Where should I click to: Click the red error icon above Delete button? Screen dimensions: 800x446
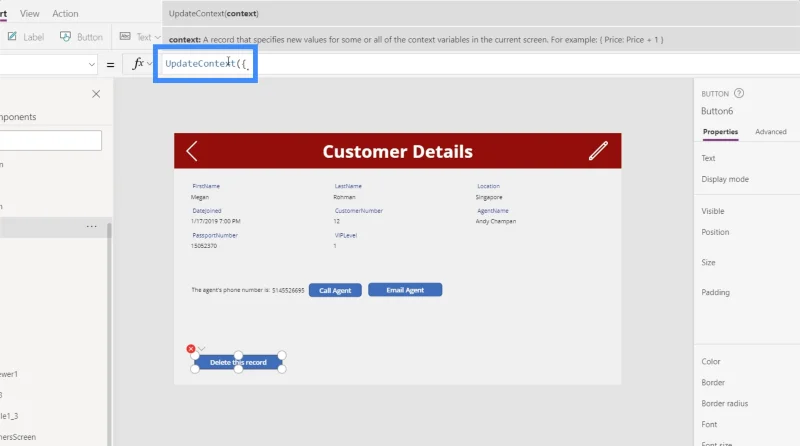(191, 349)
